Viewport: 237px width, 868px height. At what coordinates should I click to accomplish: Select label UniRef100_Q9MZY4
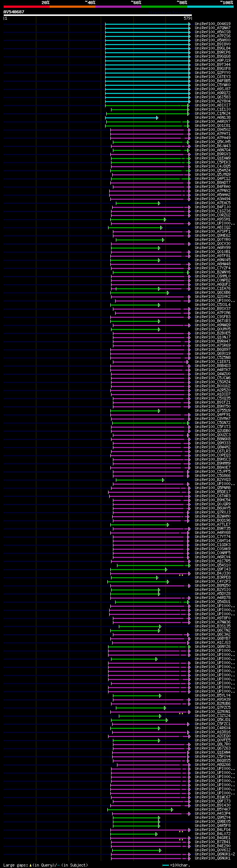(x=213, y=818)
